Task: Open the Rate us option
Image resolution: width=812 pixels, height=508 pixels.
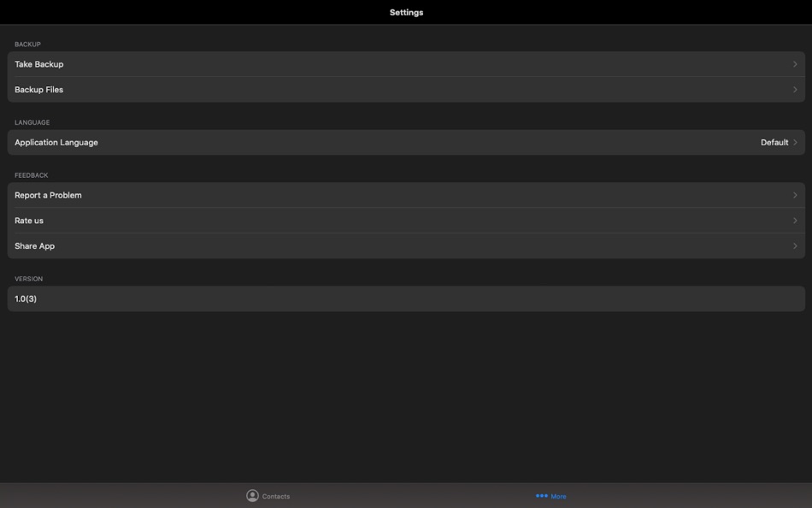Action: coord(406,221)
